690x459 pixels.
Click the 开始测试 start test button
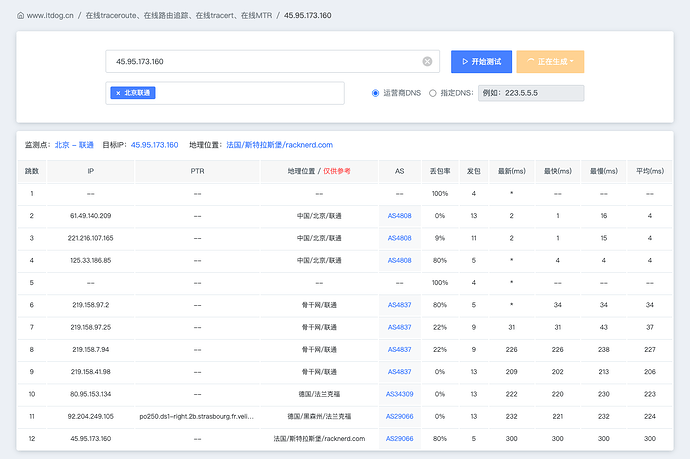pyautogui.click(x=481, y=62)
